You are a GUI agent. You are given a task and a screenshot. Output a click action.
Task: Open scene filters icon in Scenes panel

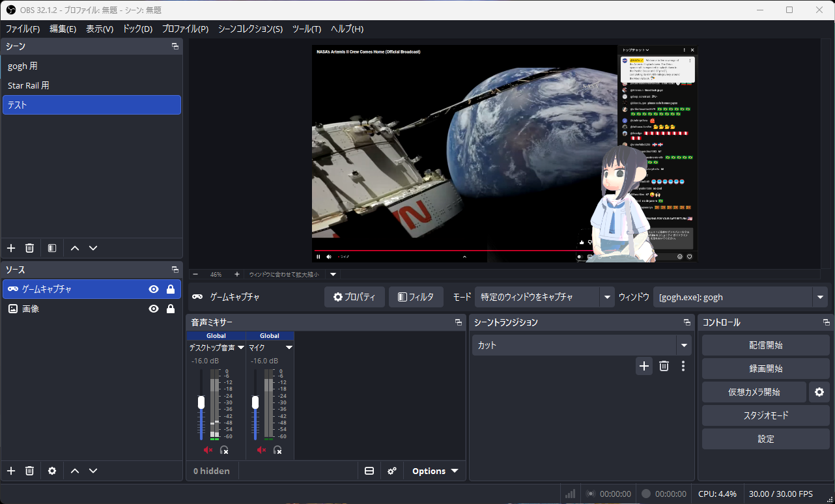52,248
